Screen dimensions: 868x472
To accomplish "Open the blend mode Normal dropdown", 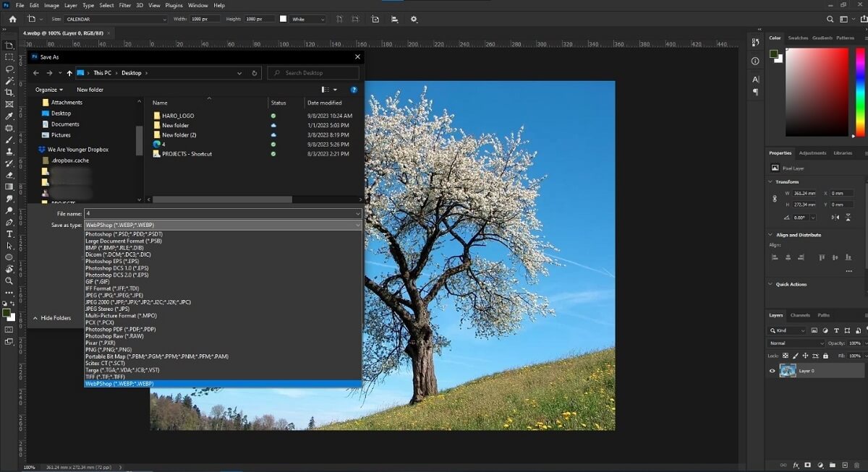I will (x=796, y=342).
